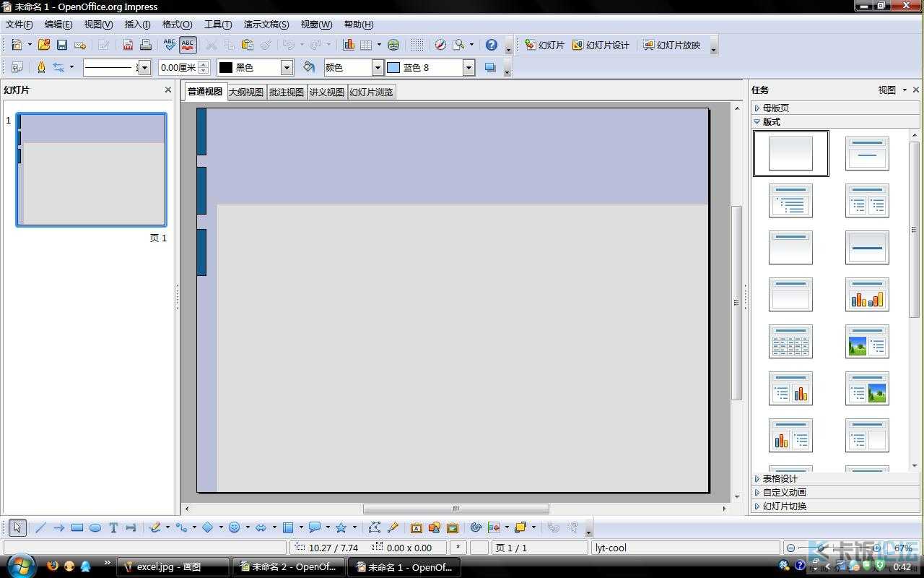Open the area style dropdown showing 颜色

[378, 67]
